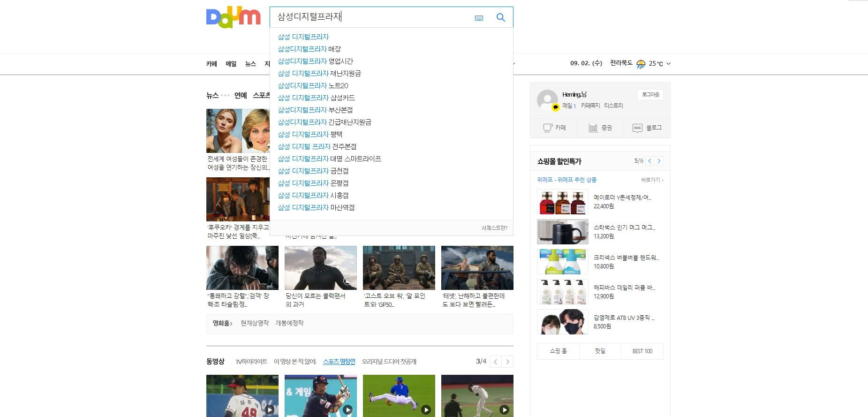Open the 증권 shortcut in the profile box

tap(600, 128)
